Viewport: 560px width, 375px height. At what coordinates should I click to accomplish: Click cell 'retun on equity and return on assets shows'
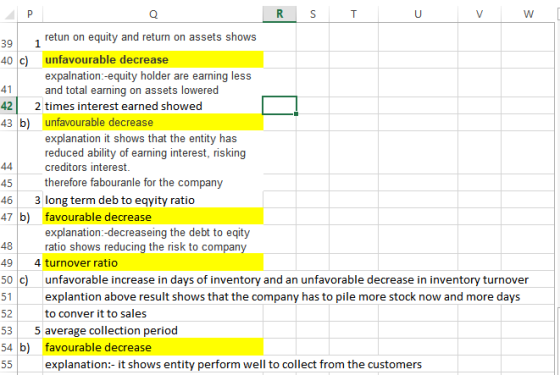(x=153, y=37)
